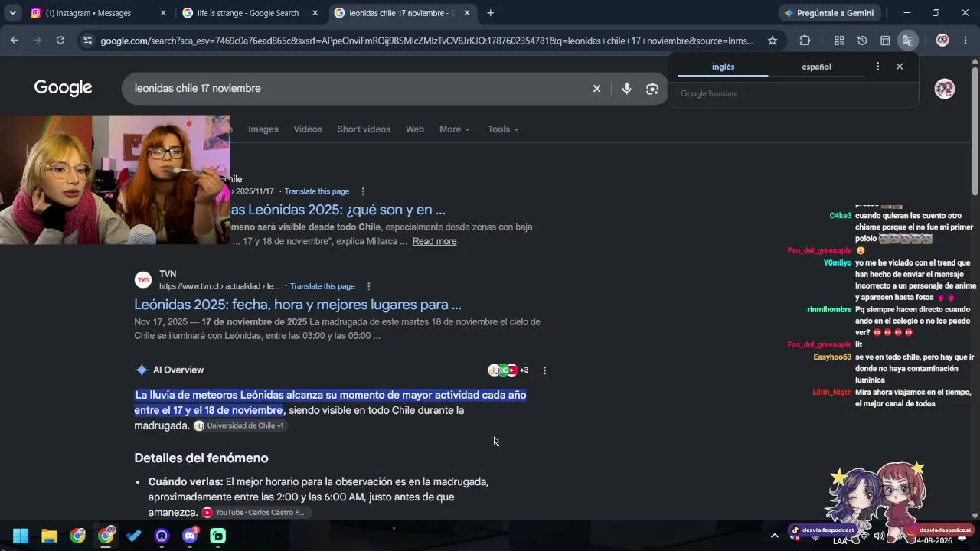Select the Images search filter
The image size is (980, 551).
pyautogui.click(x=263, y=129)
